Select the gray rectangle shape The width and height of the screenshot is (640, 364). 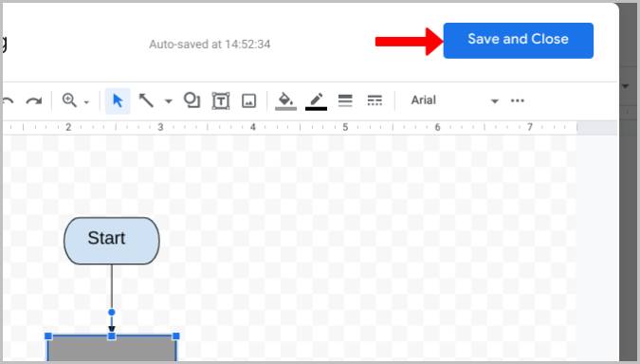point(112,349)
